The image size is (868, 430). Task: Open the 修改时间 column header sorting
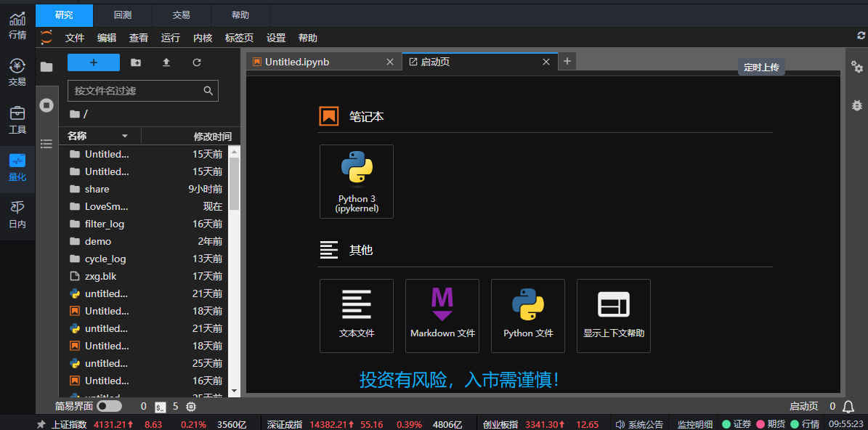pyautogui.click(x=212, y=137)
